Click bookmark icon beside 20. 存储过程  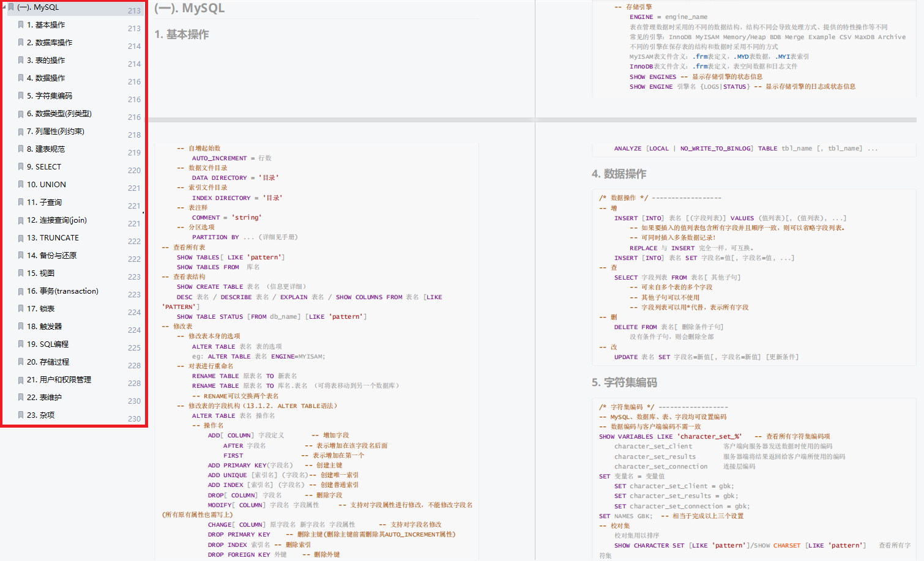coord(21,362)
